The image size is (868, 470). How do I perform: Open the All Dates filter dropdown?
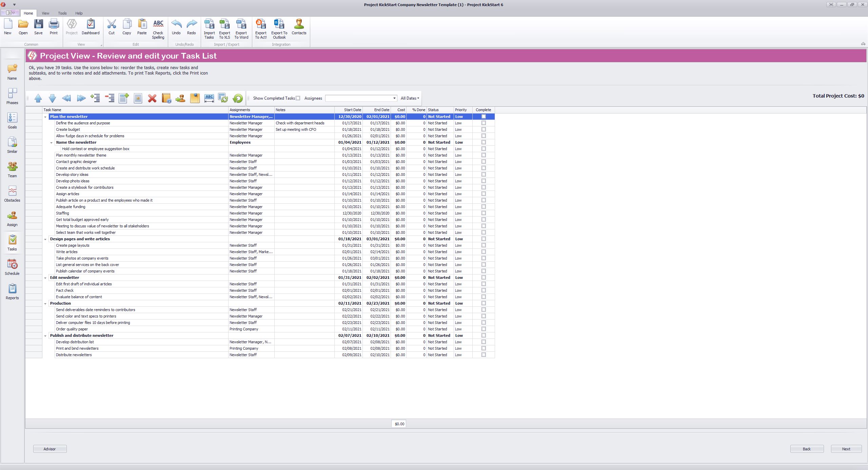click(410, 98)
